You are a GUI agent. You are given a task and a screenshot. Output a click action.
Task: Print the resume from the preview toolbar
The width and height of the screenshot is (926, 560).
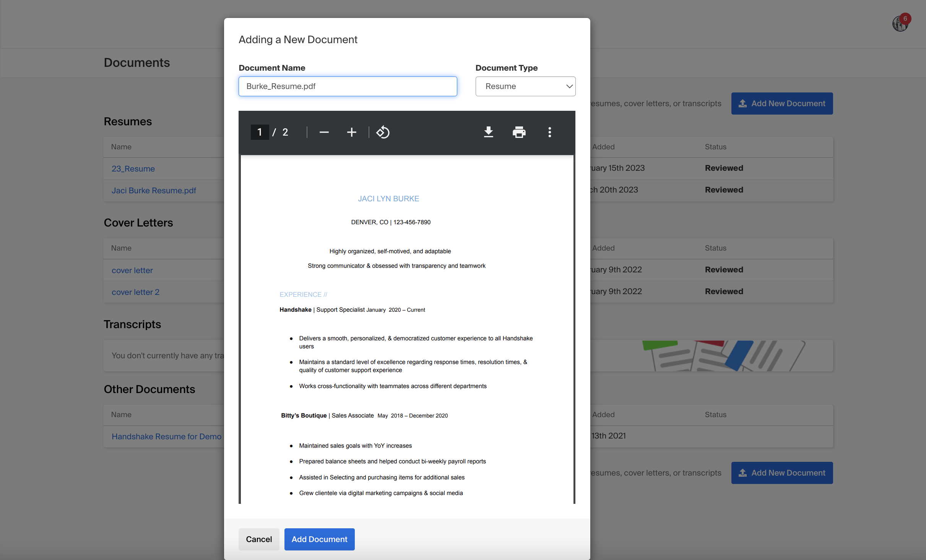click(519, 132)
